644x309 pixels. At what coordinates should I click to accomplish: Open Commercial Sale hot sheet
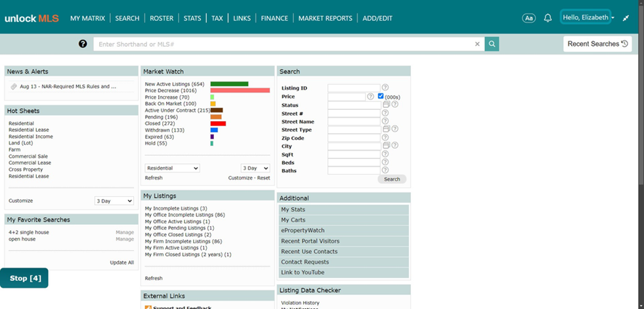(28, 156)
